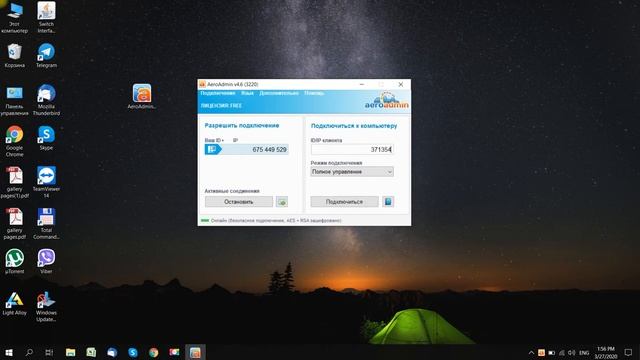Screen dimensions: 640x360
Task: Open the Windows Start menu
Action: (x=9, y=352)
